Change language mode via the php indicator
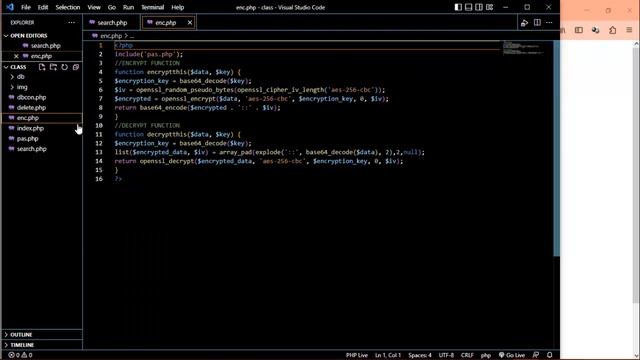 (x=485, y=355)
